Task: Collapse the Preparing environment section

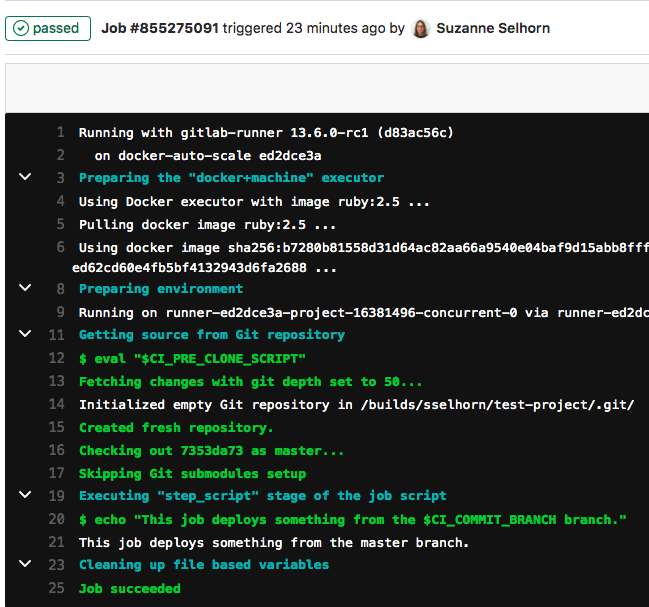Action: (x=25, y=288)
